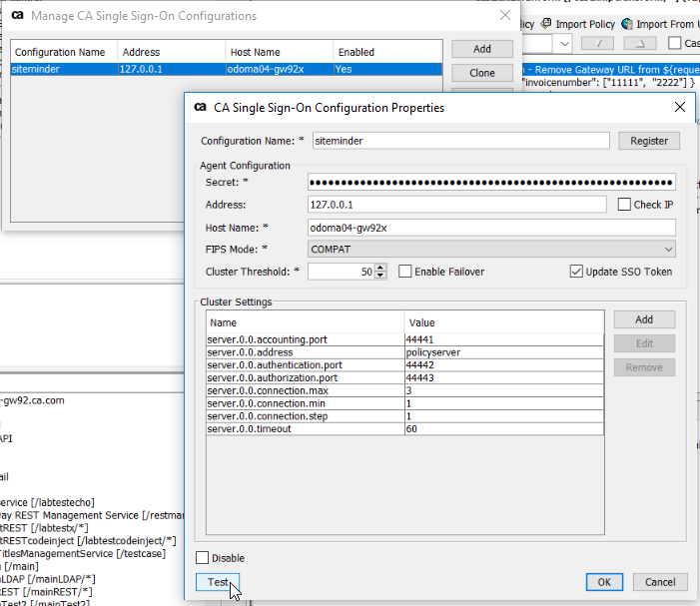Click the Name column header in Cluster Settings

306,322
